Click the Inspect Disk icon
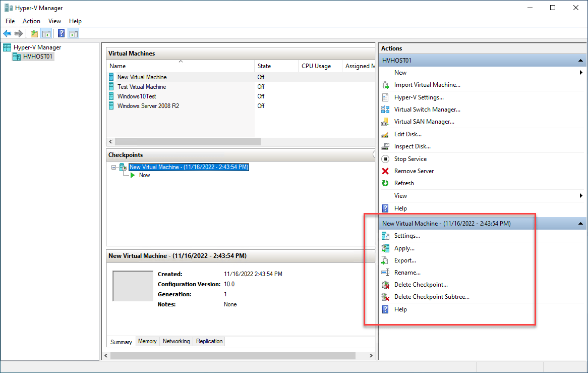Screen dimensions: 588x373 click(385, 146)
